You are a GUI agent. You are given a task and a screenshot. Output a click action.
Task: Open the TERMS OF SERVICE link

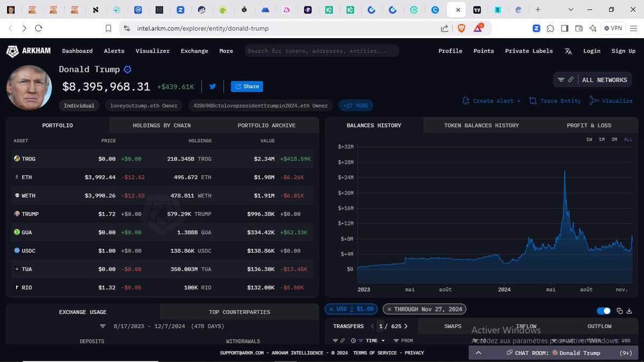[x=375, y=353]
